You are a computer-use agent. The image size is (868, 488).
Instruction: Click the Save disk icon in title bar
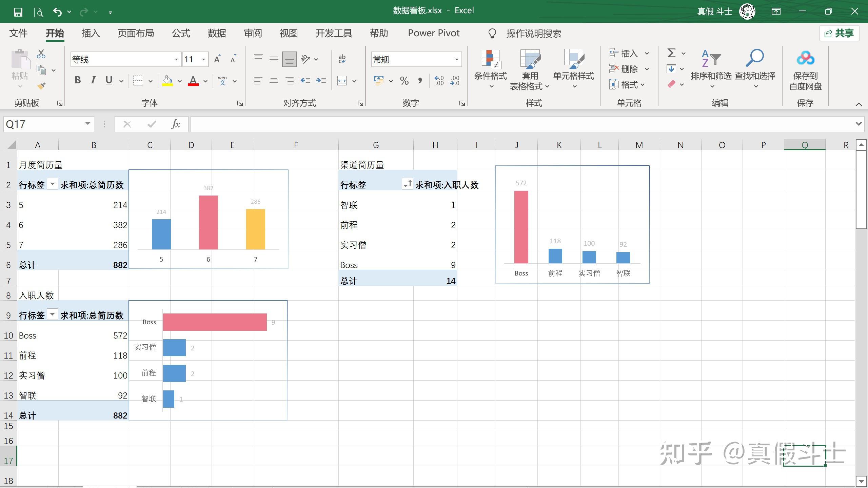18,12
